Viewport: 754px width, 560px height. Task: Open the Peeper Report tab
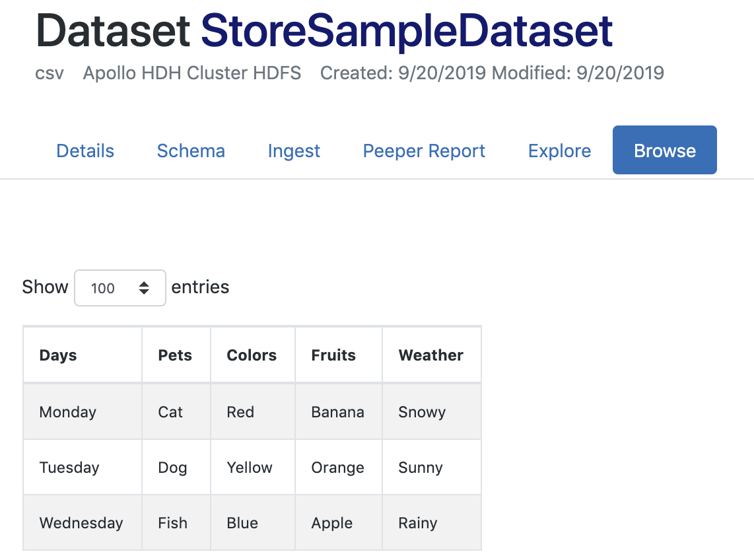pyautogui.click(x=423, y=151)
